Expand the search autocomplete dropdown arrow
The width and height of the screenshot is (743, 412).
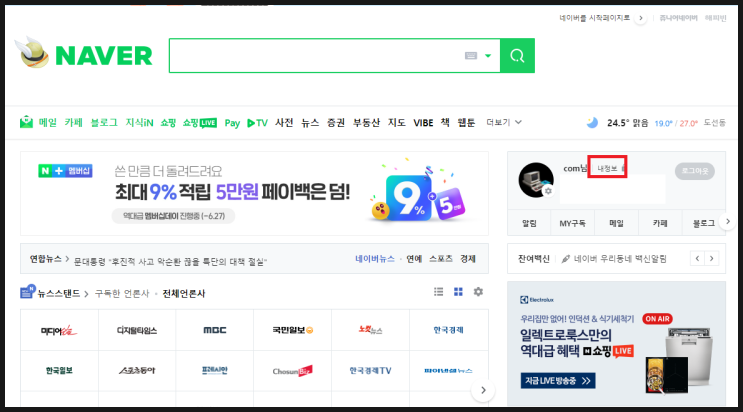click(488, 56)
